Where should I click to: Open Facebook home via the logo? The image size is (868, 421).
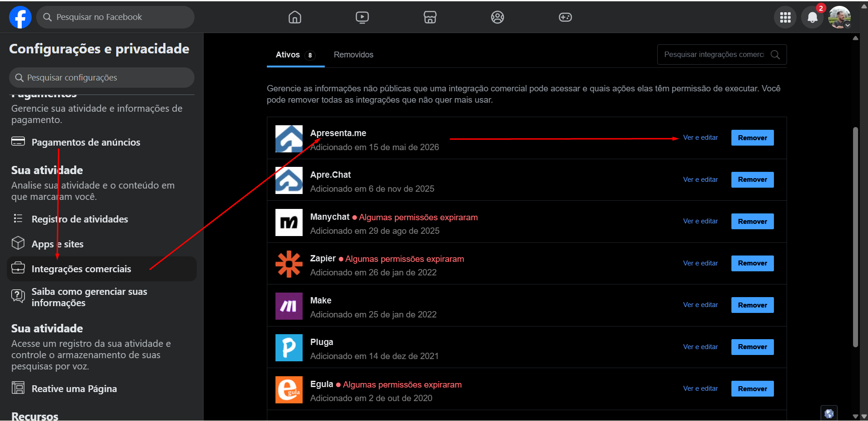click(x=20, y=17)
